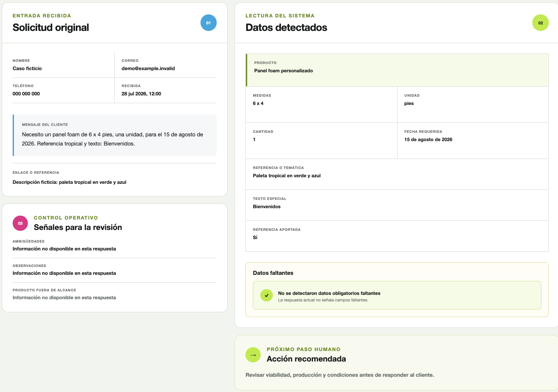Click the name value Caso ficticio
The width and height of the screenshot is (558, 392).
tap(27, 68)
